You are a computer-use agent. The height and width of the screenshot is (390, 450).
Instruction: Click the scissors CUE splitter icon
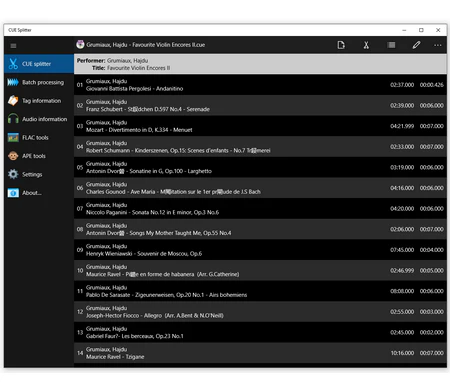[13, 64]
